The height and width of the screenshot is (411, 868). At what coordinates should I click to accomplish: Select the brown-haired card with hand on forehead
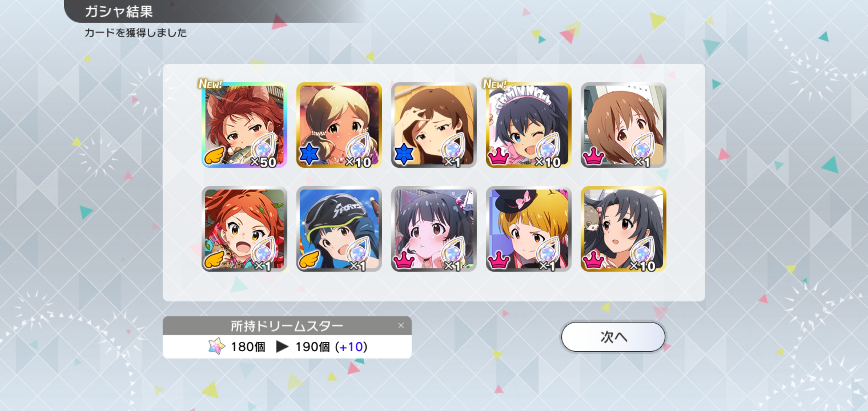pos(434,125)
